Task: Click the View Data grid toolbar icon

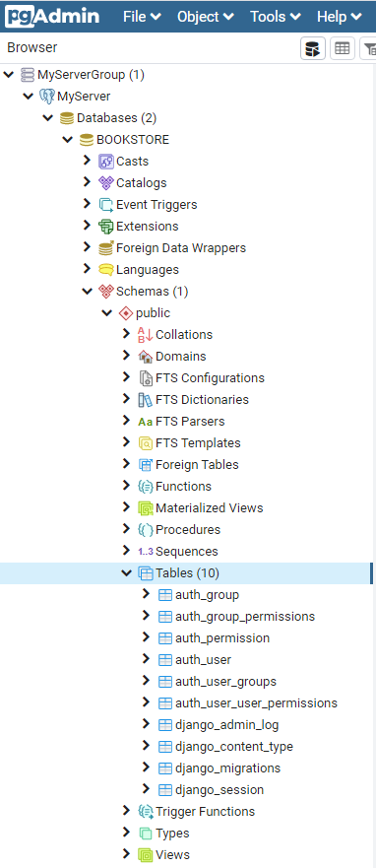Action: (x=343, y=48)
